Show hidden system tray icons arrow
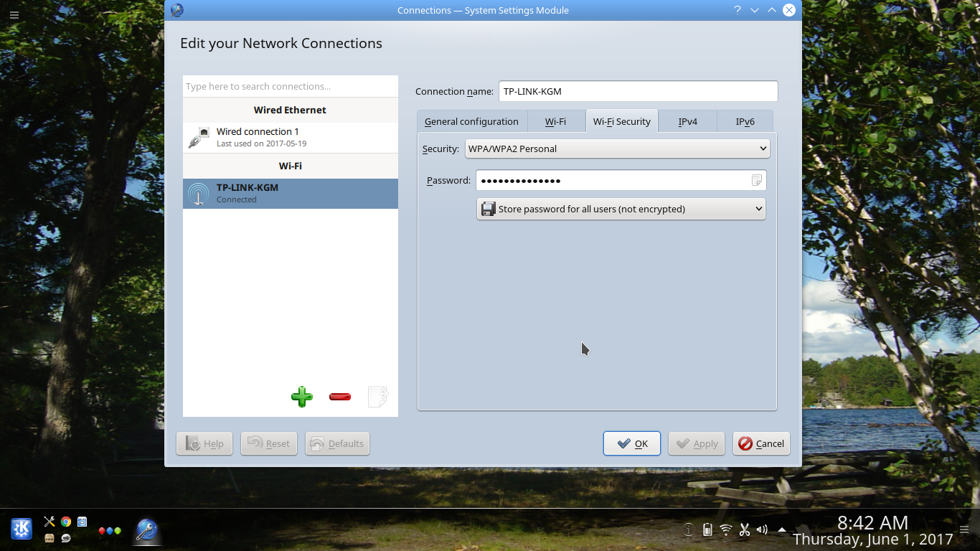This screenshot has width=980, height=551. tap(782, 529)
